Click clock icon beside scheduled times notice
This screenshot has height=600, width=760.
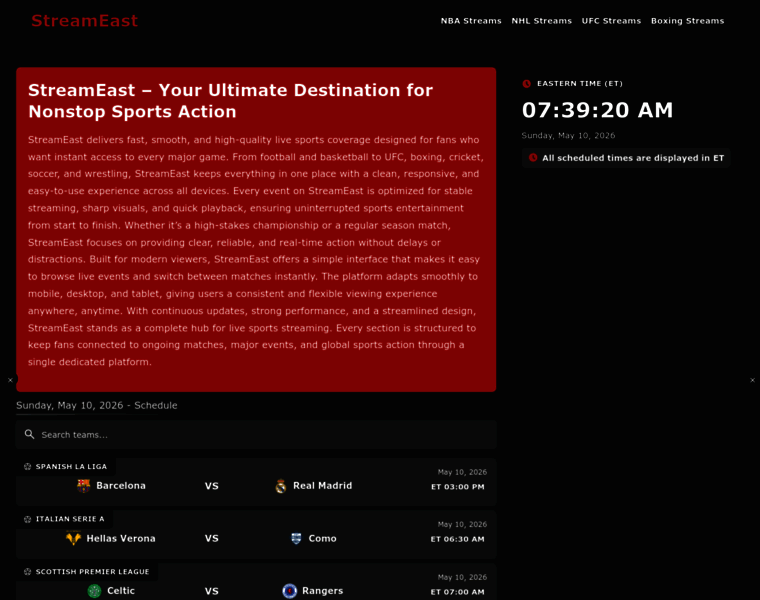tap(533, 158)
